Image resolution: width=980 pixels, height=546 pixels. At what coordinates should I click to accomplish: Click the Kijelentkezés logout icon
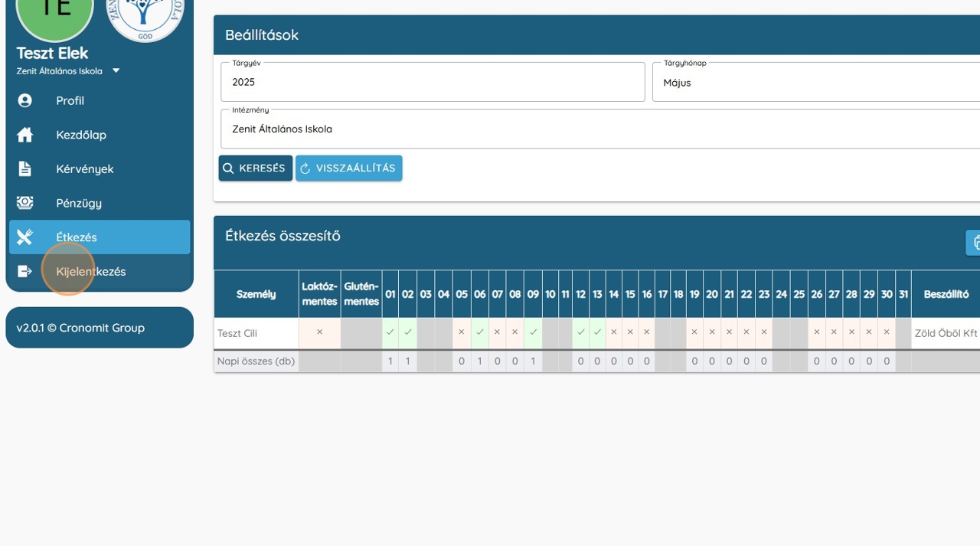click(x=24, y=271)
